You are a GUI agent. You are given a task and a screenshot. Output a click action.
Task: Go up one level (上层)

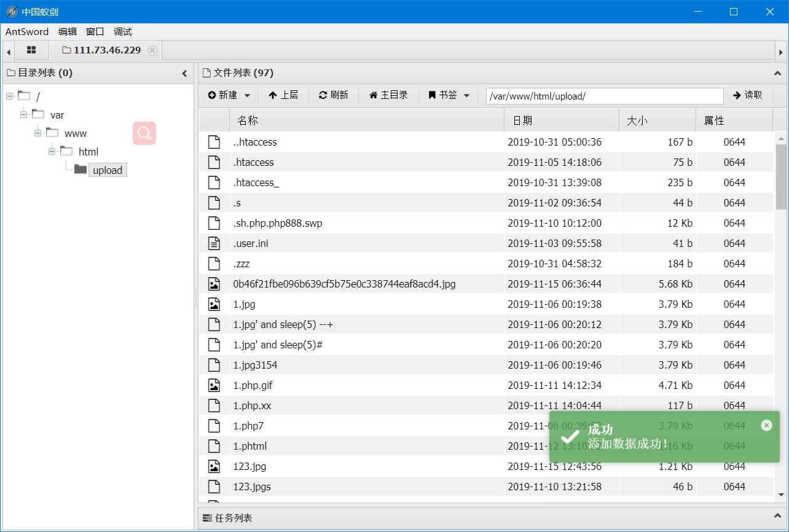(x=283, y=95)
